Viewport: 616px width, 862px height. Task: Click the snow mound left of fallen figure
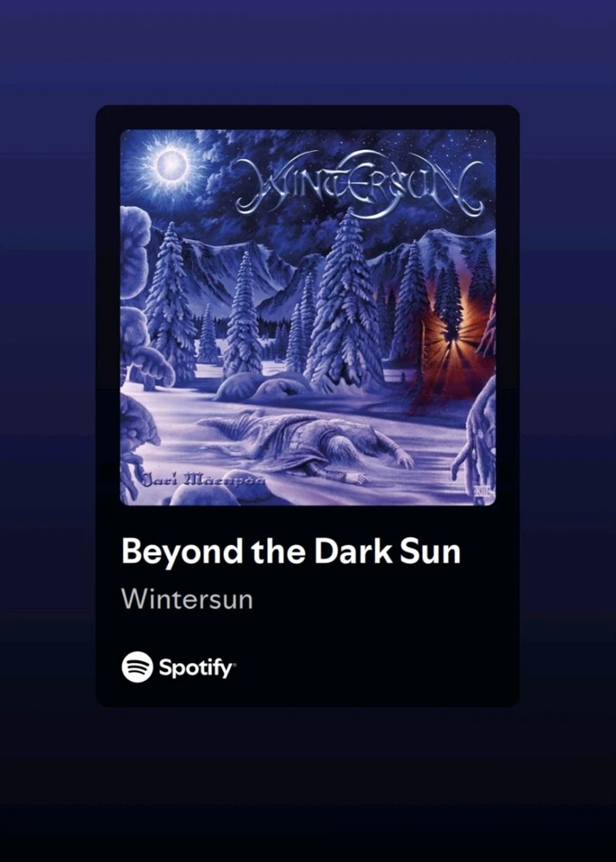pos(240,386)
